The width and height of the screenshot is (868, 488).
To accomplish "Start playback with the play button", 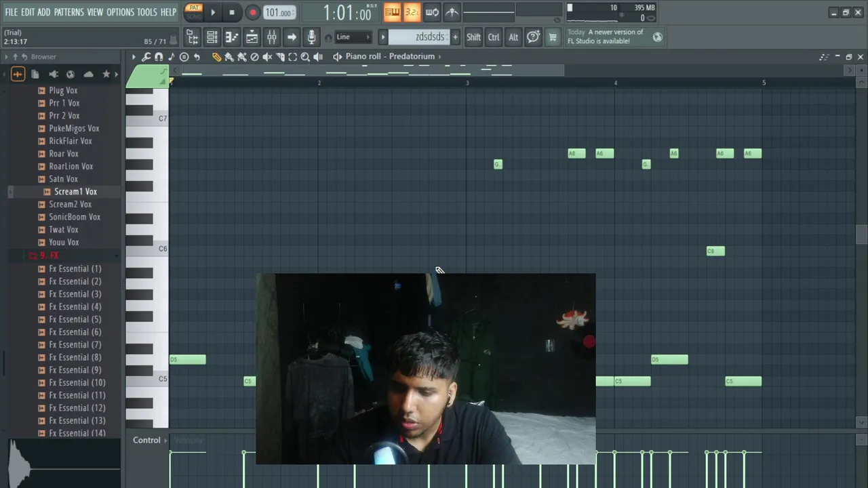I will click(x=213, y=12).
